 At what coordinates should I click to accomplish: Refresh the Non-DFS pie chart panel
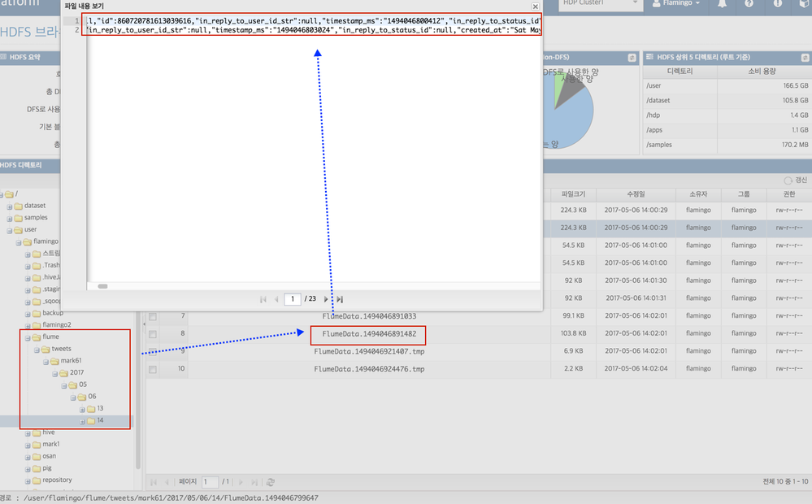click(632, 58)
